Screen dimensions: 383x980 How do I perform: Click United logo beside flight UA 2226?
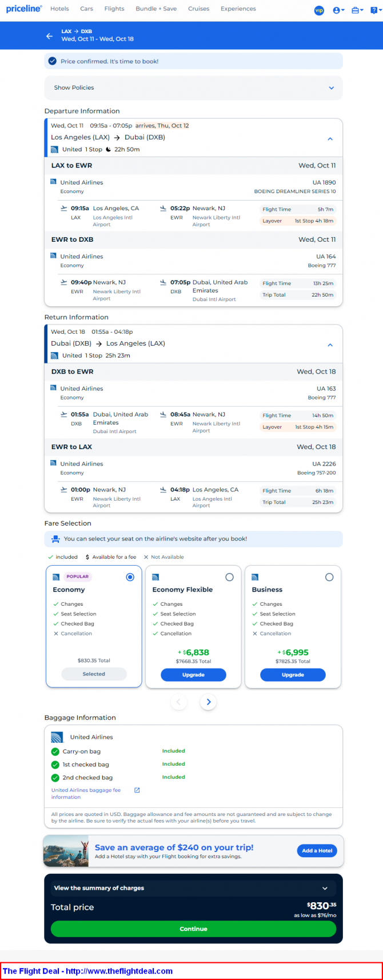pos(53,463)
